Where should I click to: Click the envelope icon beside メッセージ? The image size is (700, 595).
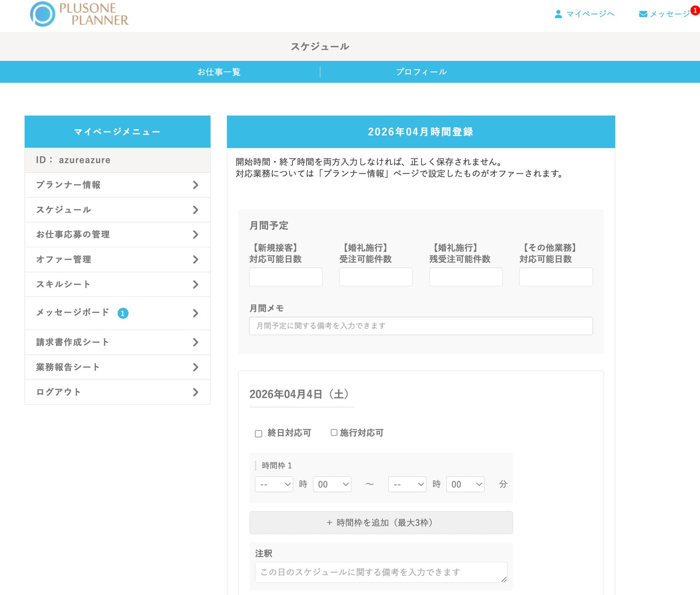[643, 14]
